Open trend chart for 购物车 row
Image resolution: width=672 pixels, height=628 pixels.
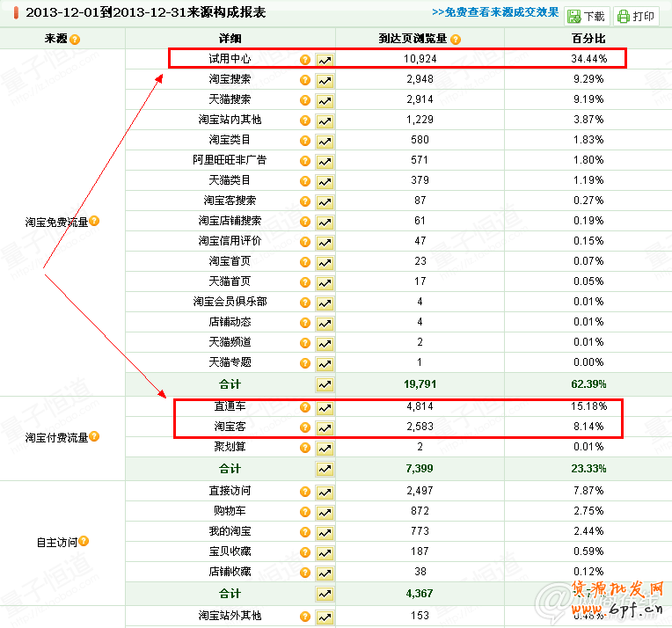pyautogui.click(x=325, y=512)
